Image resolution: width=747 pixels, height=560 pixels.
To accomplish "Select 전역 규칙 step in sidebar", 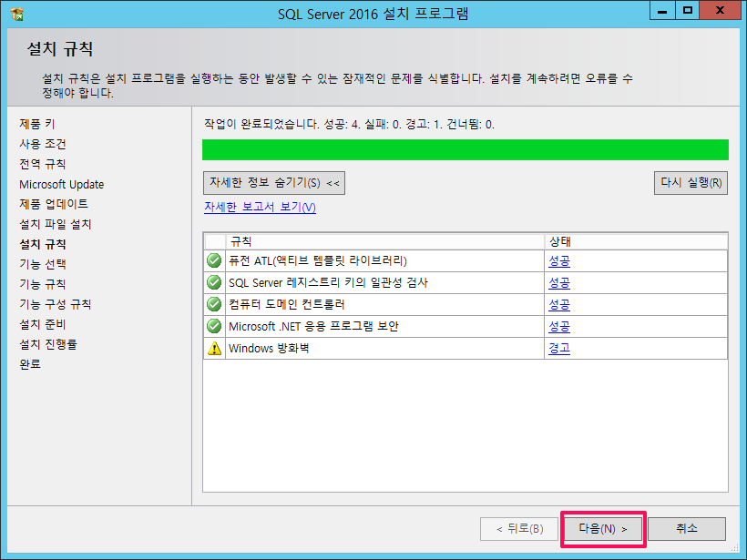I will [43, 164].
